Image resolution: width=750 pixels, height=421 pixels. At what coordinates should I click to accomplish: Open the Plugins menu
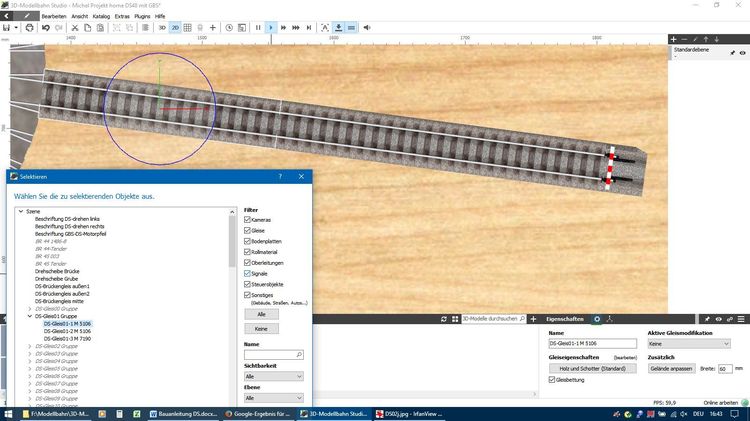143,16
